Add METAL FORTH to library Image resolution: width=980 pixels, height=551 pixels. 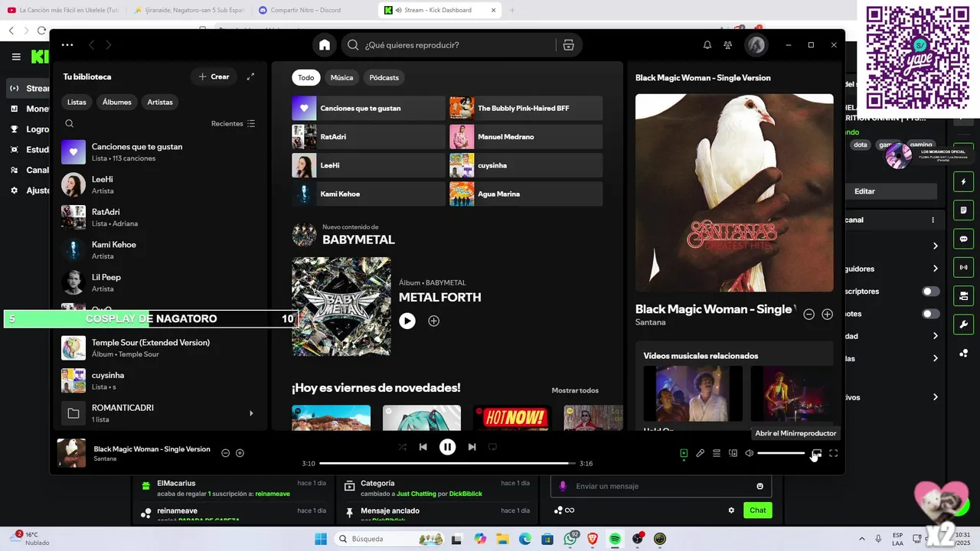pos(433,321)
